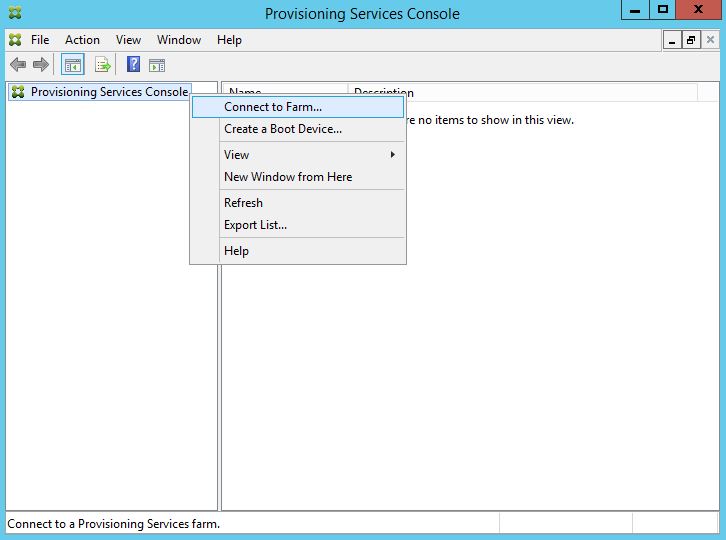Choose Create a Boot Device... option
Image resolution: width=726 pixels, height=540 pixels.
[x=298, y=129]
